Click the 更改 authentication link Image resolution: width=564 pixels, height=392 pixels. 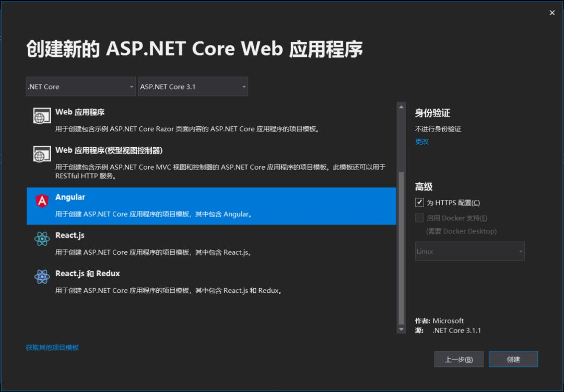click(x=422, y=141)
